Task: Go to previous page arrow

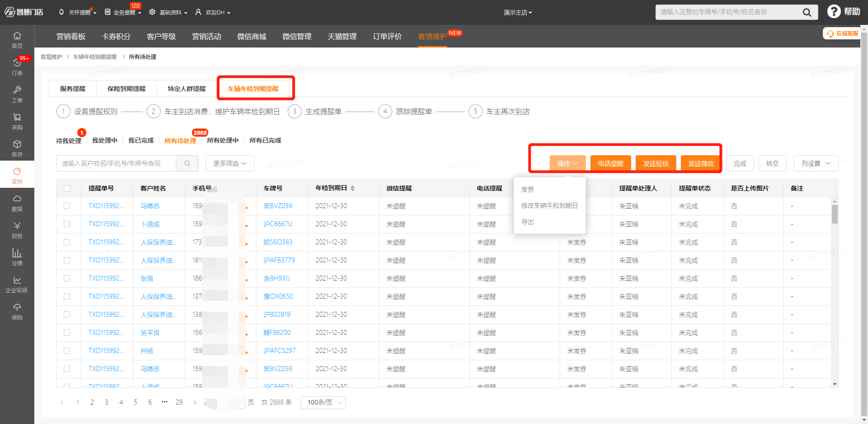Action: pos(62,402)
